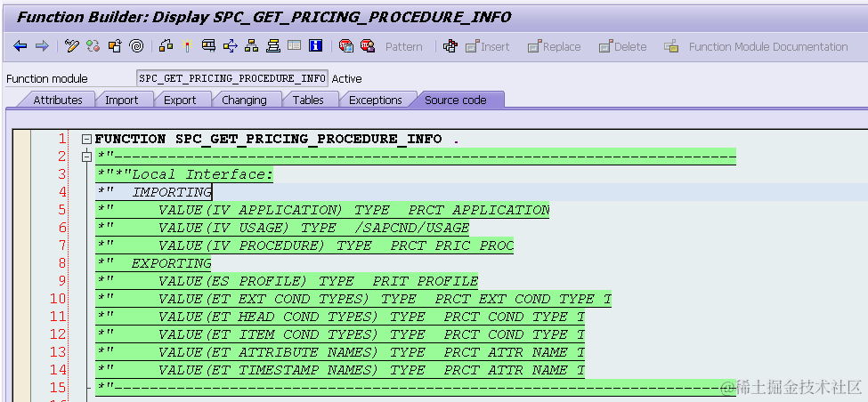Click the Forward arrow icon
868x402 pixels.
(42, 46)
